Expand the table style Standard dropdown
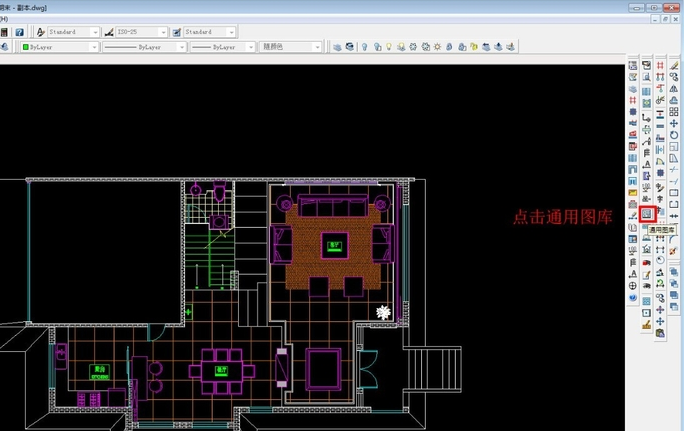The width and height of the screenshot is (684, 431). pyautogui.click(x=232, y=32)
